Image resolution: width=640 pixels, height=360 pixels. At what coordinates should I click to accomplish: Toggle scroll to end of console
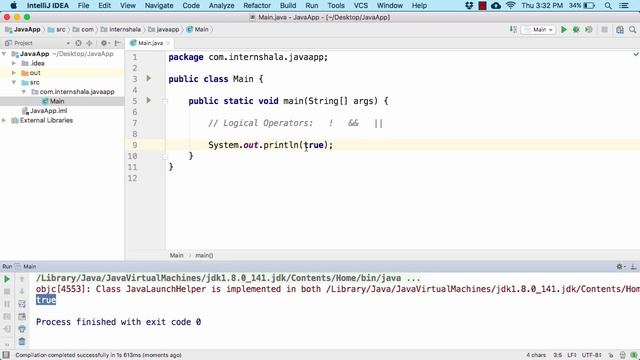click(22, 316)
